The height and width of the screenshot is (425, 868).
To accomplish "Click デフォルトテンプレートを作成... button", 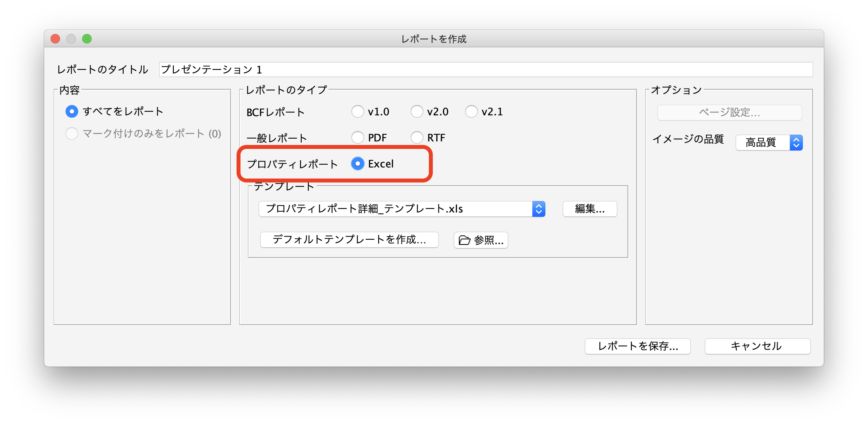I will point(349,240).
